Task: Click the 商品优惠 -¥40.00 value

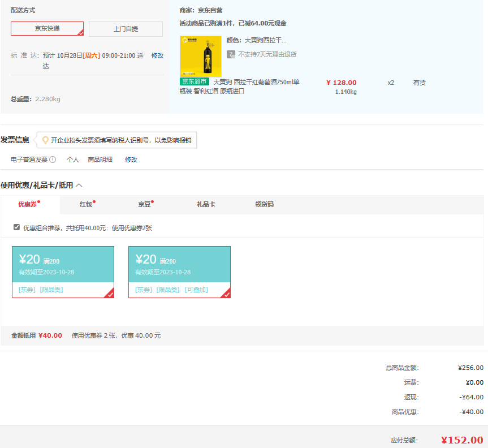Action: point(472,412)
